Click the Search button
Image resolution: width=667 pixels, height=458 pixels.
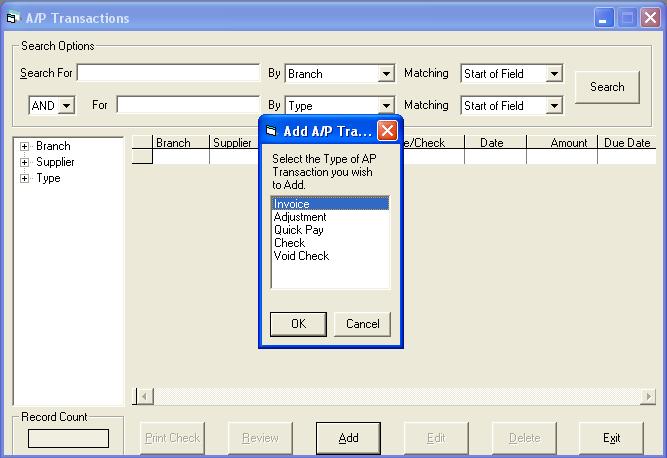point(607,87)
